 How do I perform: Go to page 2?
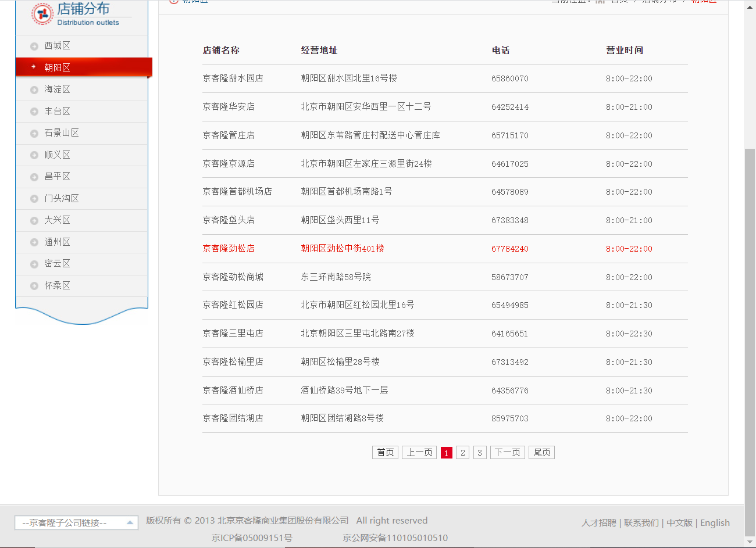point(462,453)
